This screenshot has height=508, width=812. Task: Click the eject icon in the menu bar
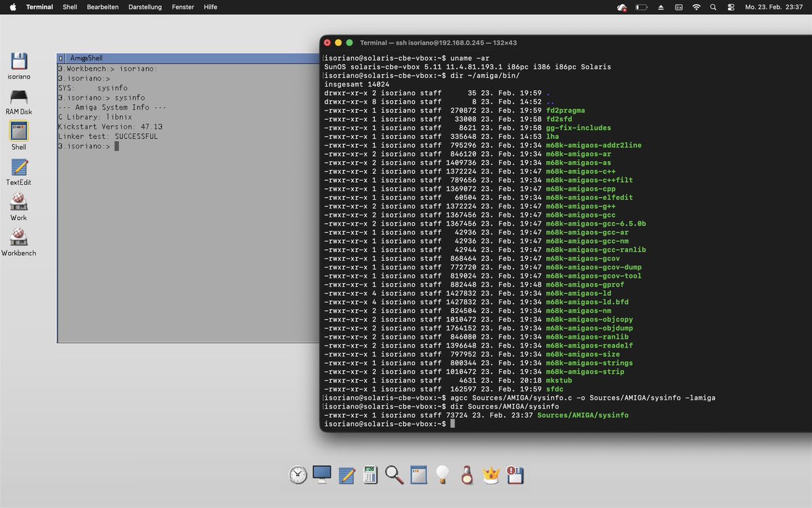click(661, 7)
